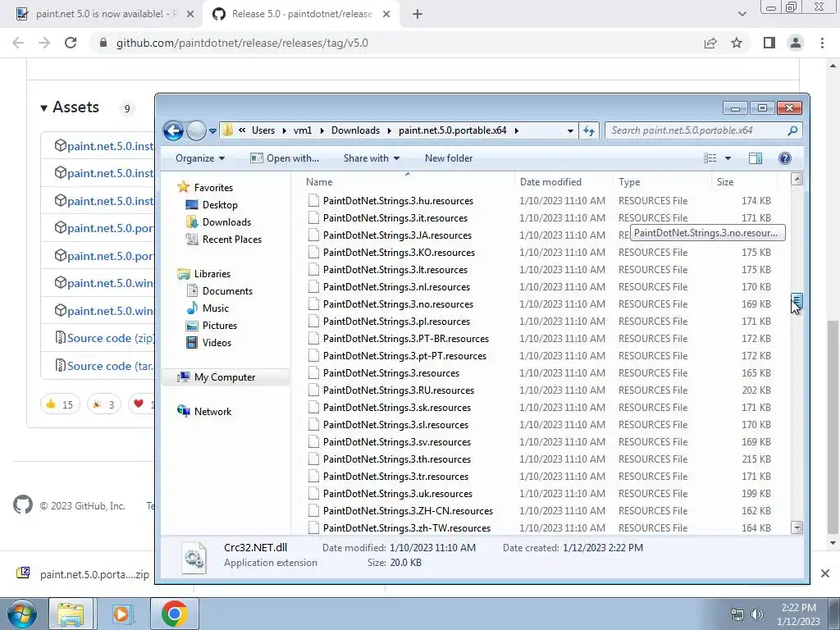Click Source code (zip) link
Screen dimensions: 840x630
click(x=111, y=338)
